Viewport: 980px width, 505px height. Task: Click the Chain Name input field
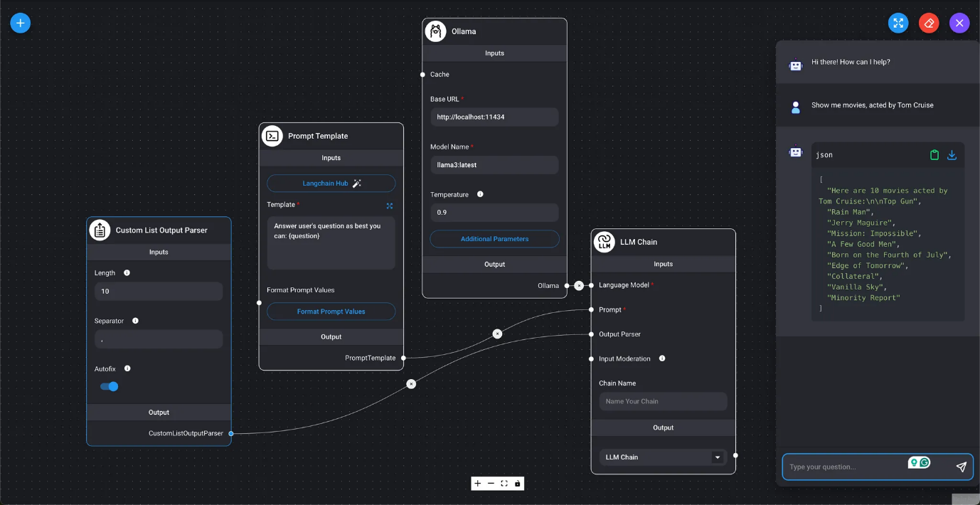(662, 401)
